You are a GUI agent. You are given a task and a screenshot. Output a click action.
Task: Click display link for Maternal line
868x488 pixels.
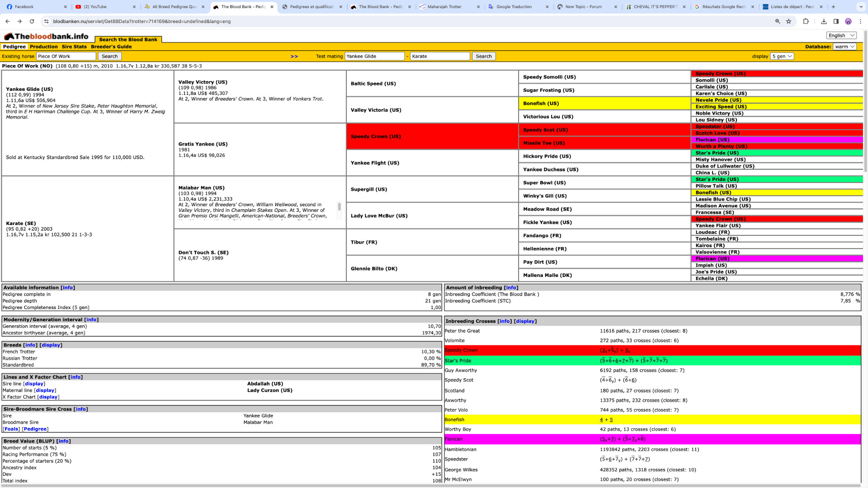45,390
